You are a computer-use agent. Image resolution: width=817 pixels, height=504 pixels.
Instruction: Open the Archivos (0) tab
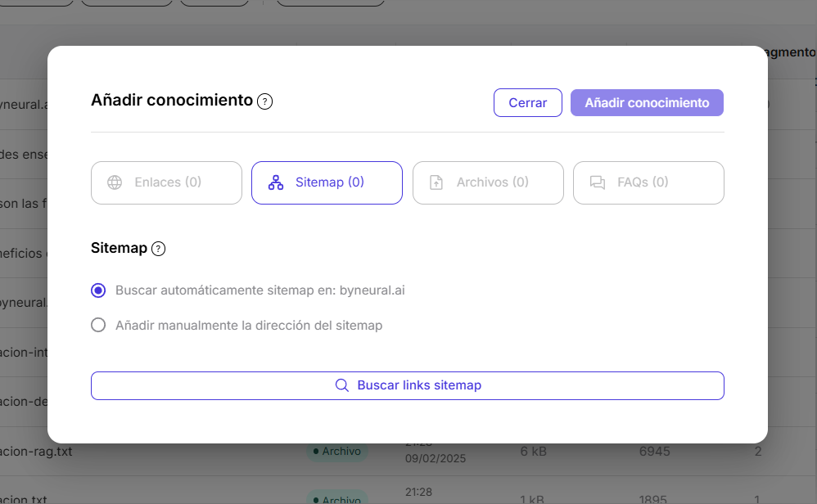[x=488, y=182]
